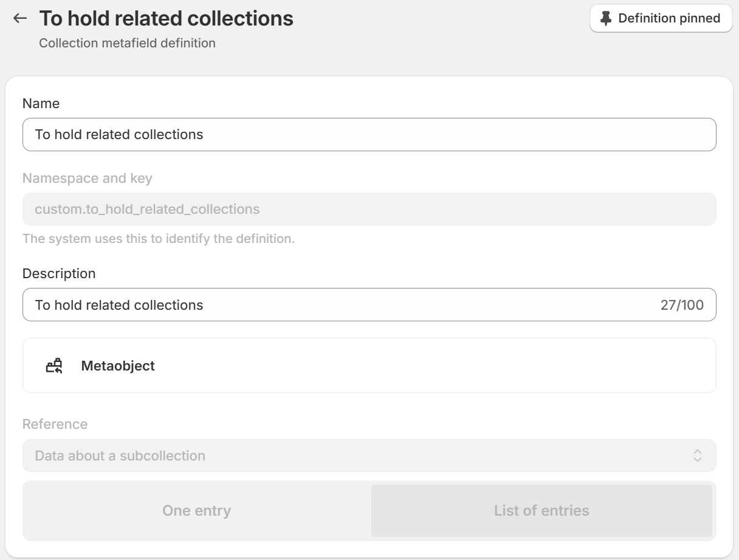This screenshot has width=739, height=560.
Task: Click the Namespace and key field
Action: (369, 210)
